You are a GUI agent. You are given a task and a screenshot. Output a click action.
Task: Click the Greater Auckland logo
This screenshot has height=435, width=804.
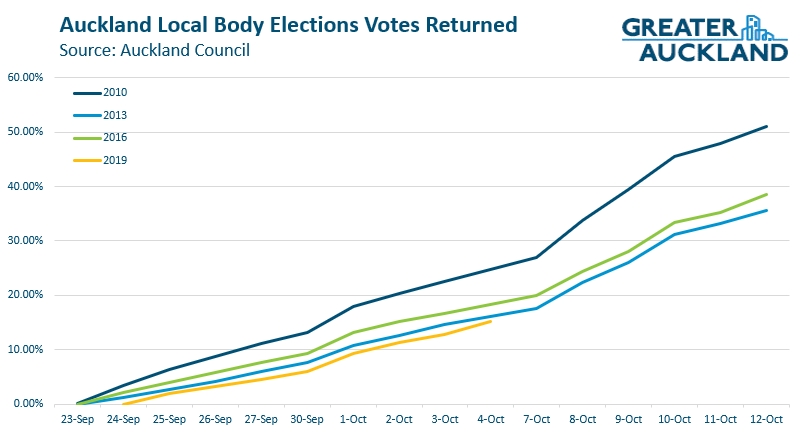tap(705, 39)
